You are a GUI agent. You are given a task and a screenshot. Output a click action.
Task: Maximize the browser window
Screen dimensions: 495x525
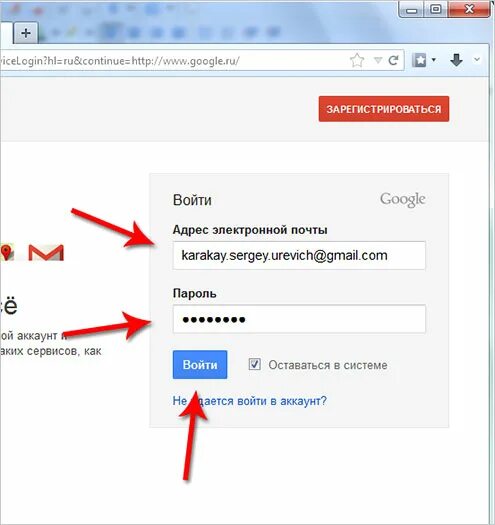point(435,9)
